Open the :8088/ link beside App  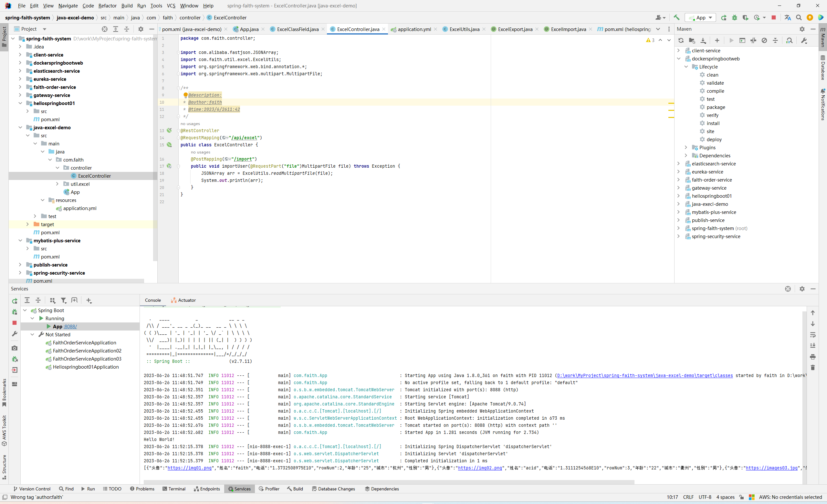click(70, 327)
